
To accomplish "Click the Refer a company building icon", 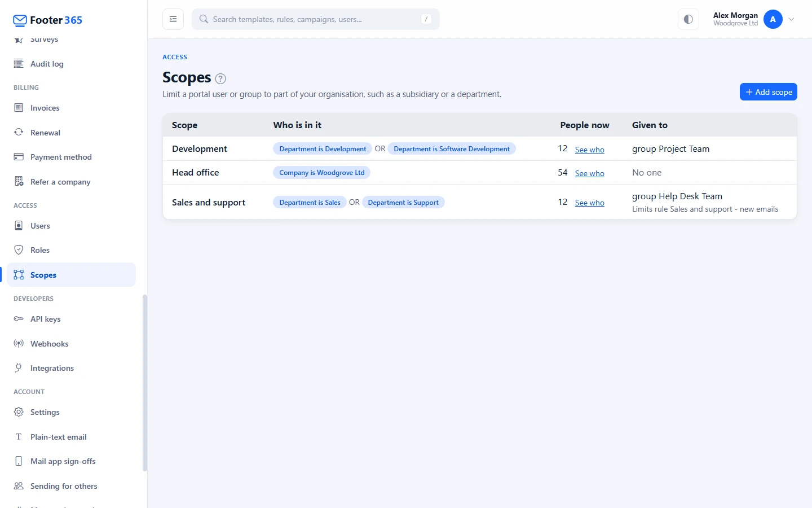I will (x=19, y=181).
